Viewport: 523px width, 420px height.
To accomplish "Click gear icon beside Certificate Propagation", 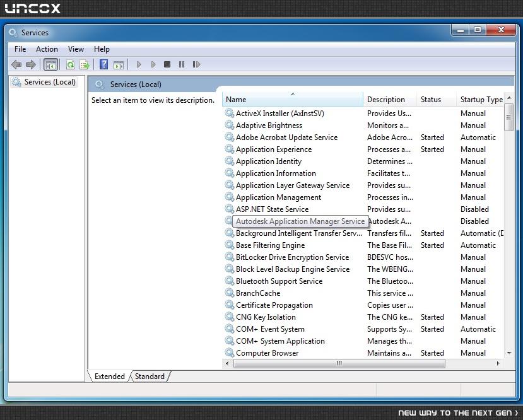I will click(x=229, y=305).
